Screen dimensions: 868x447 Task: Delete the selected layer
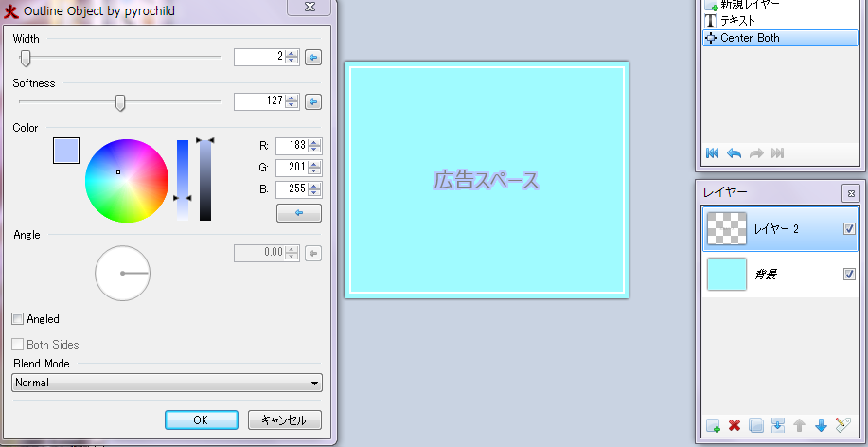[735, 425]
